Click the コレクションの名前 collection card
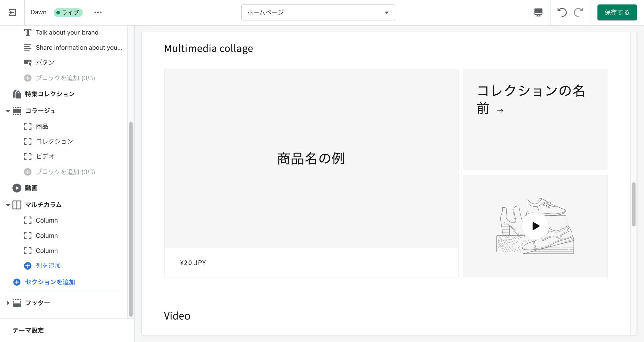This screenshot has width=644, height=342. pos(535,119)
